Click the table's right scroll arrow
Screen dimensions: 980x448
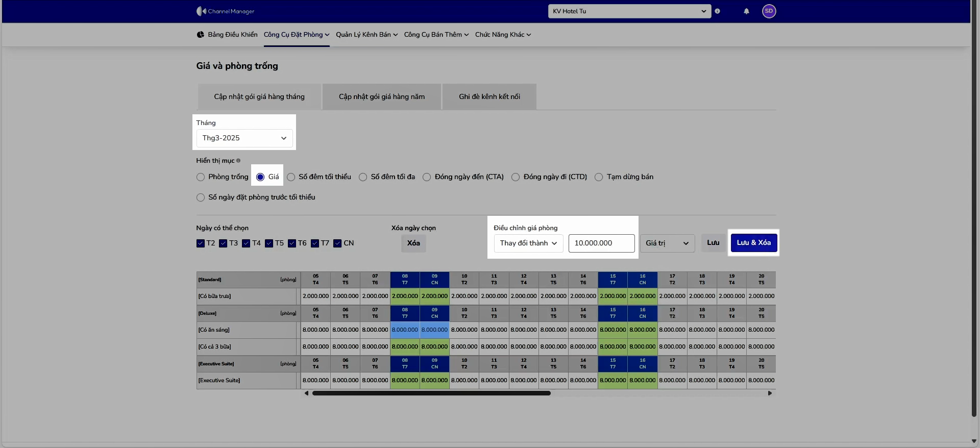(770, 393)
